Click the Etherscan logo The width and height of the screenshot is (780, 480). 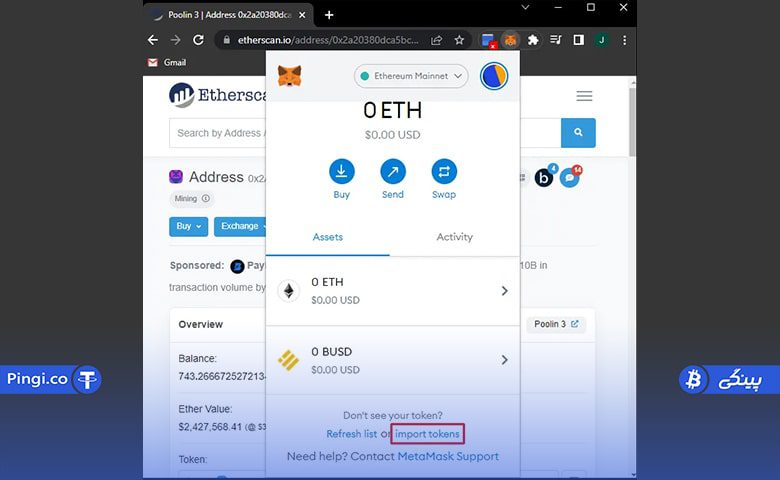[x=217, y=95]
